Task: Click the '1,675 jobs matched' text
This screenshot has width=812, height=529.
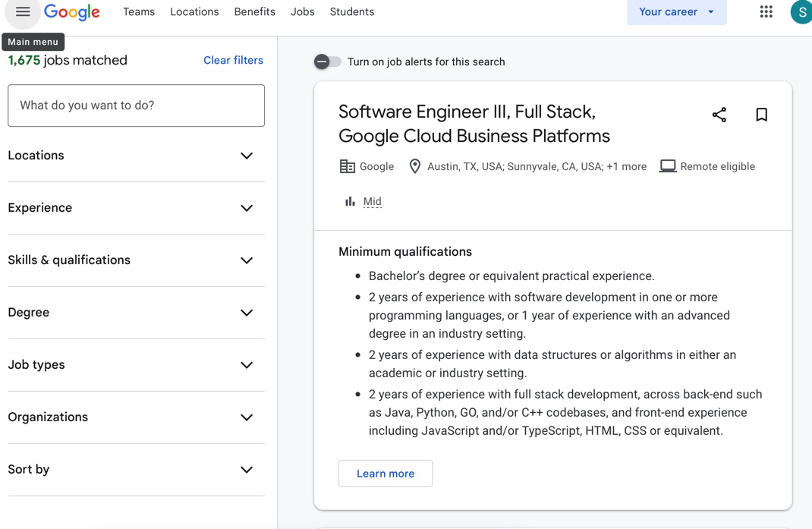Action: coord(68,60)
